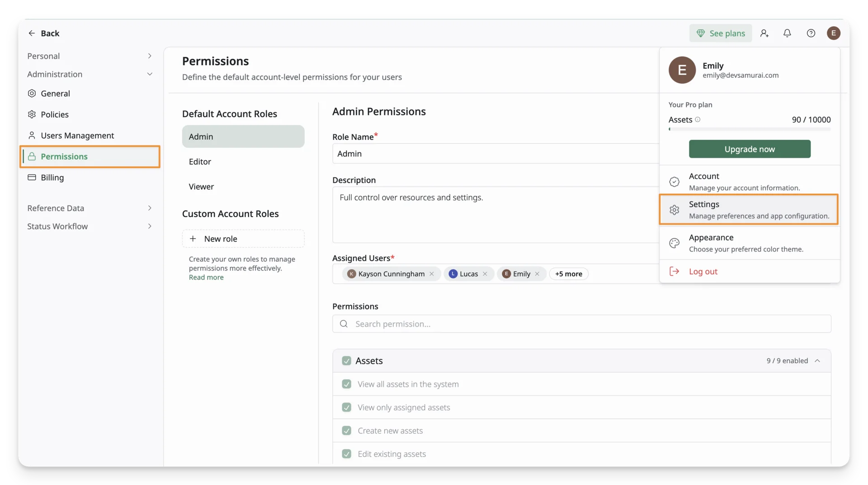The height and width of the screenshot is (485, 868).
Task: Click the Description text area
Action: pyautogui.click(x=496, y=215)
